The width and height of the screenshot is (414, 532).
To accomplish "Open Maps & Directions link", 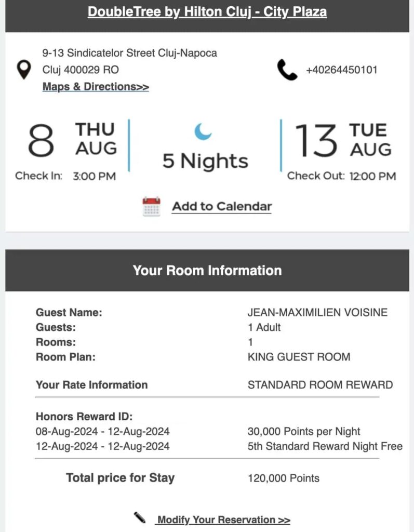I will pos(96,87).
